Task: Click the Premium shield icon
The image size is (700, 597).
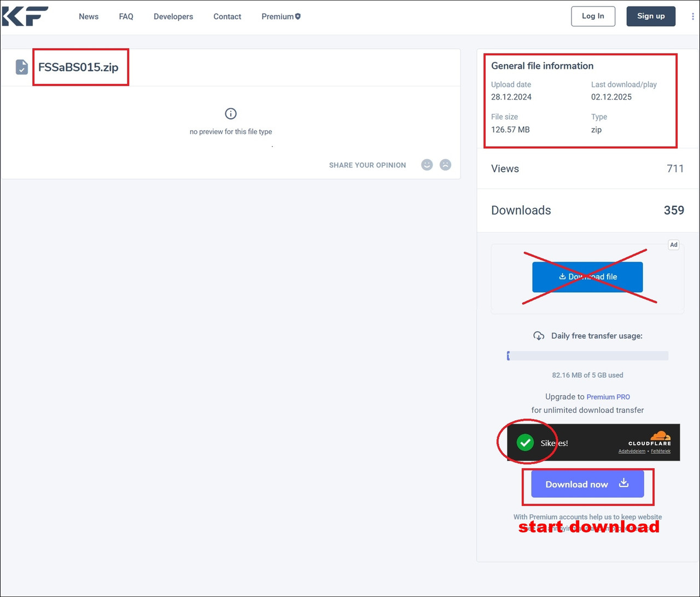Action: (x=298, y=16)
